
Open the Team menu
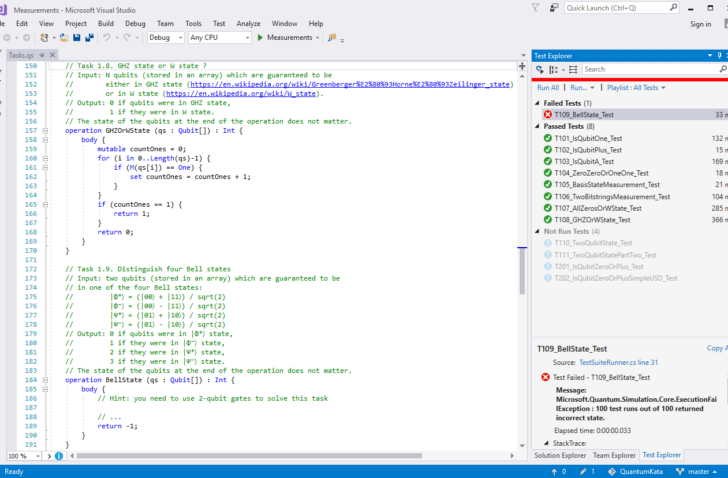[165, 24]
